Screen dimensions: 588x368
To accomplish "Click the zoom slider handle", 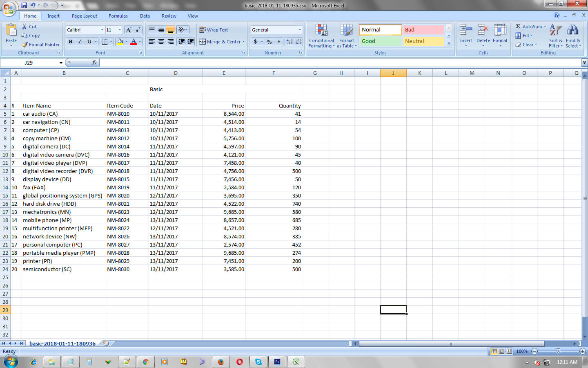I will click(558, 351).
